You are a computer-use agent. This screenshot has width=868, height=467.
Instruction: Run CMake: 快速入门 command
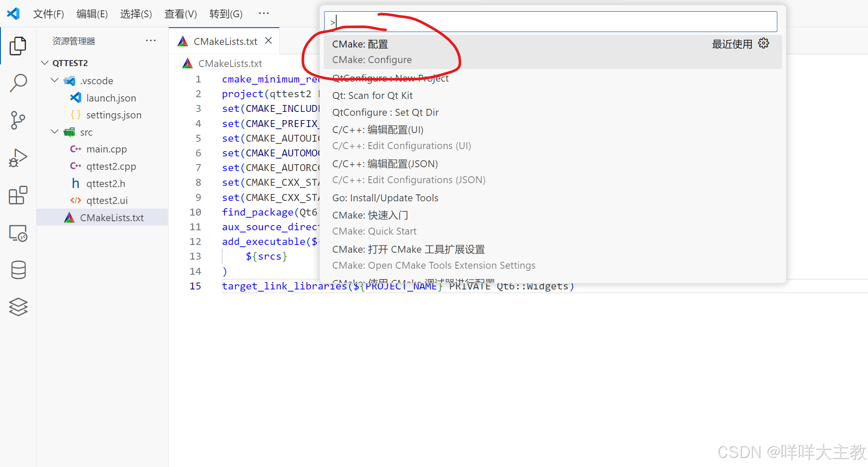(552, 223)
